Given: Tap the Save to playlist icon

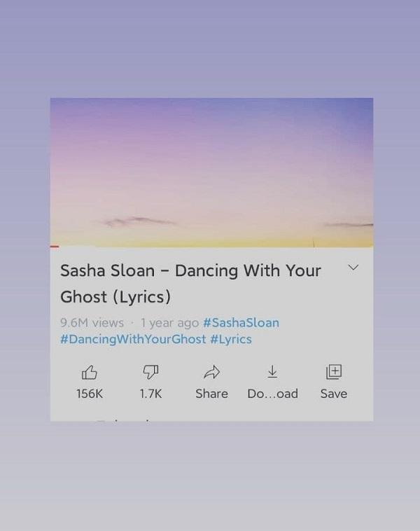Looking at the screenshot, I should pos(334,372).
